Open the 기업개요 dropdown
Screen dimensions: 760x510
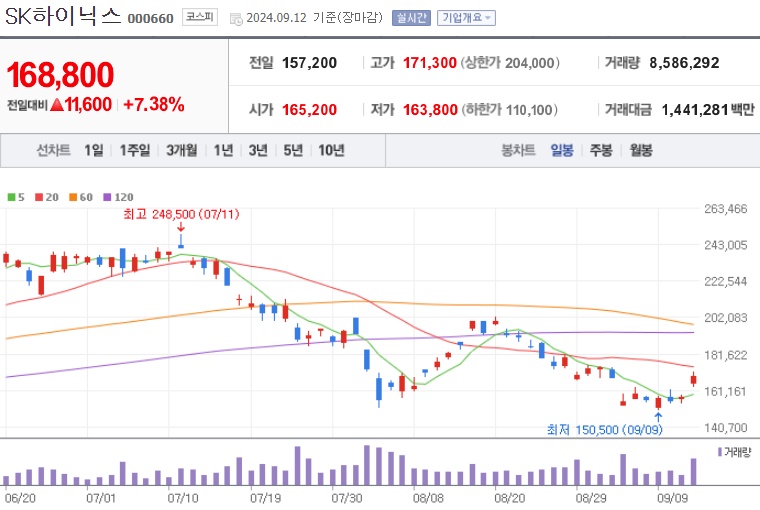pos(466,18)
